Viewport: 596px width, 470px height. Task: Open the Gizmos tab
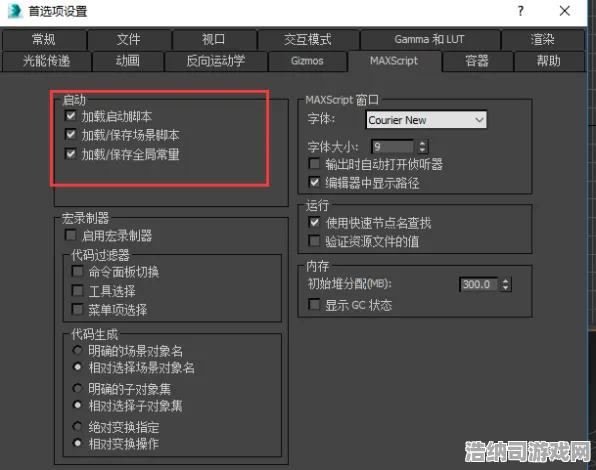pyautogui.click(x=307, y=61)
